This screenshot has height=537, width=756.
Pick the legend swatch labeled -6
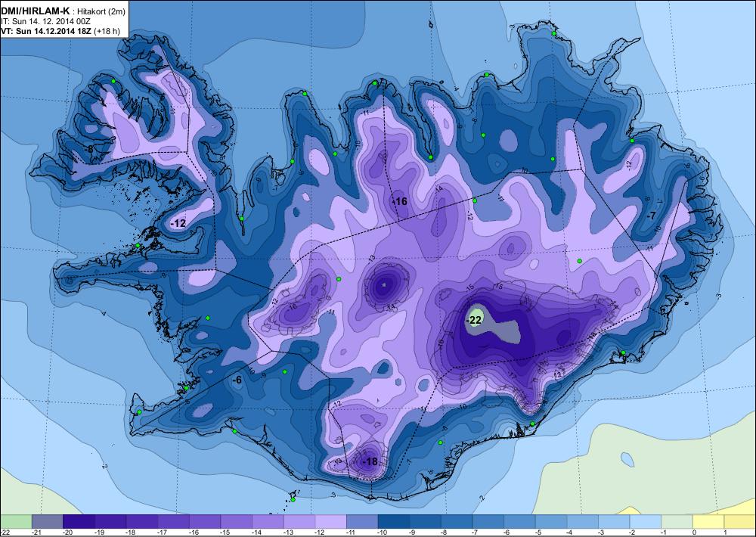click(520, 522)
